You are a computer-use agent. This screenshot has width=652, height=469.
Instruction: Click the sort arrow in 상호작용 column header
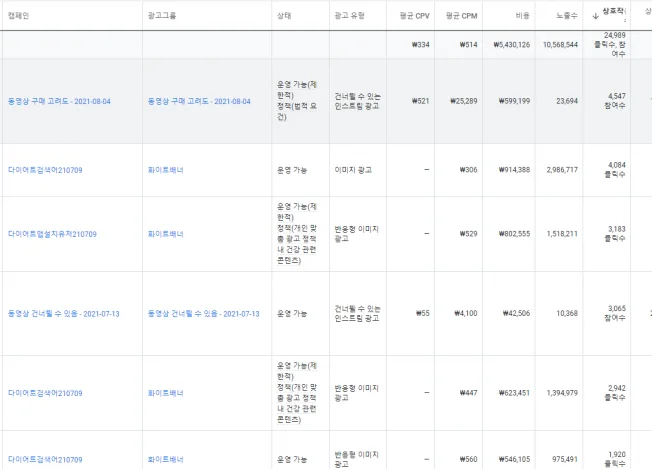pos(597,15)
